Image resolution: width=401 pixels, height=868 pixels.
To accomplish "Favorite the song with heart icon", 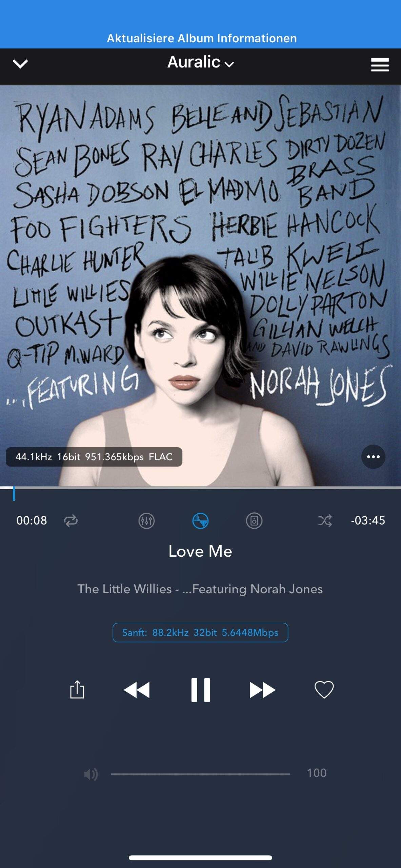I will pyautogui.click(x=324, y=690).
